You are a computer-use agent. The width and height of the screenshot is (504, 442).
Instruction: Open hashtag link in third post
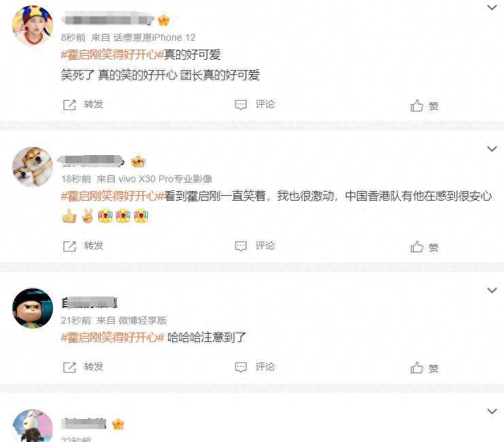[x=112, y=337]
